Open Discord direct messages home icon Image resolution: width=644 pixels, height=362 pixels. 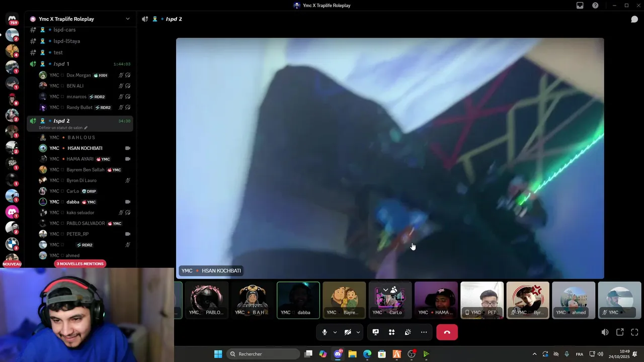click(12, 20)
